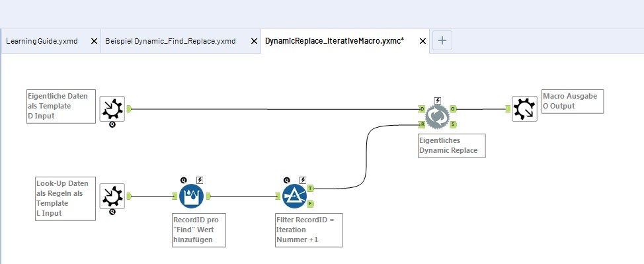The image size is (644, 264).
Task: Click the lightning icon above Record ID tool
Action: pos(200,180)
